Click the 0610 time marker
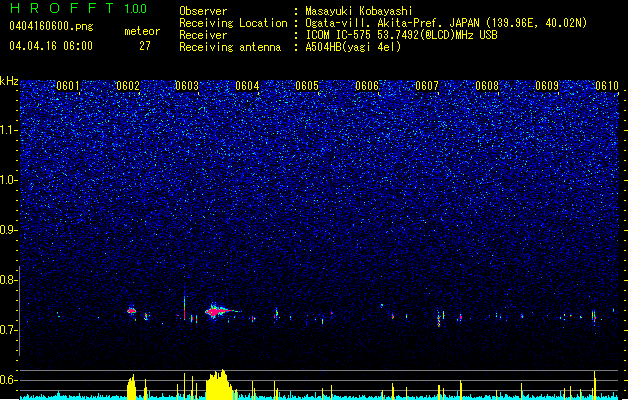 (607, 86)
